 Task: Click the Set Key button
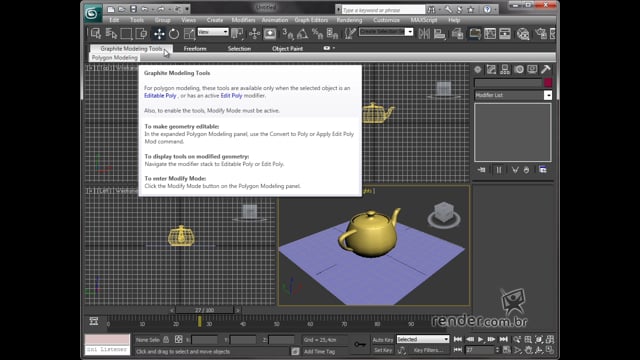click(383, 350)
